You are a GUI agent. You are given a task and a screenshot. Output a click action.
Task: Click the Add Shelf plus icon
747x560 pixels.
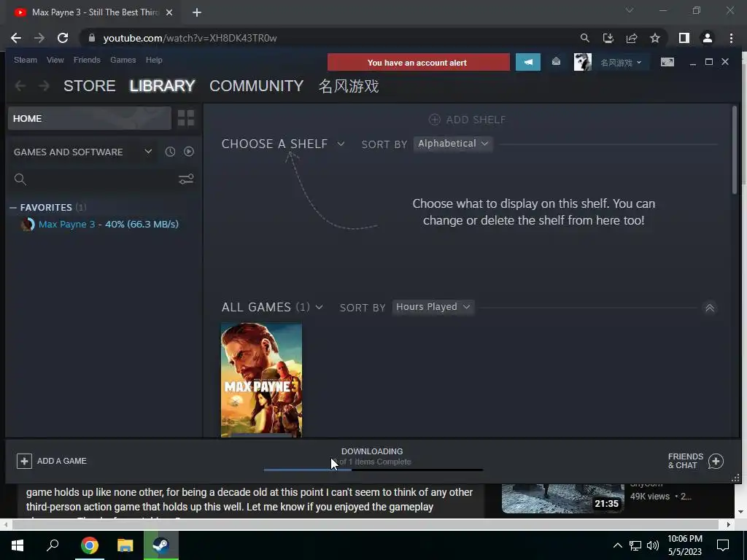(435, 120)
